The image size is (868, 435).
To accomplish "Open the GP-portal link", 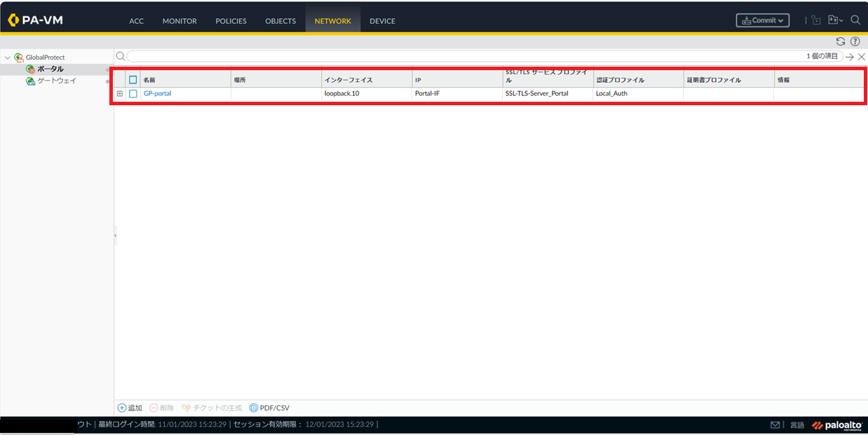I will [x=157, y=93].
